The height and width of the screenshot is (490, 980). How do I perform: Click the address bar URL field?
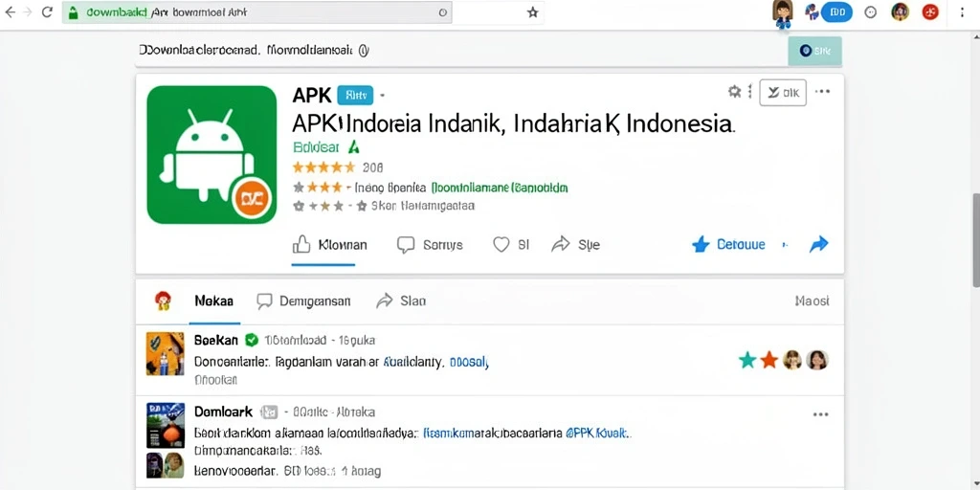(256, 12)
